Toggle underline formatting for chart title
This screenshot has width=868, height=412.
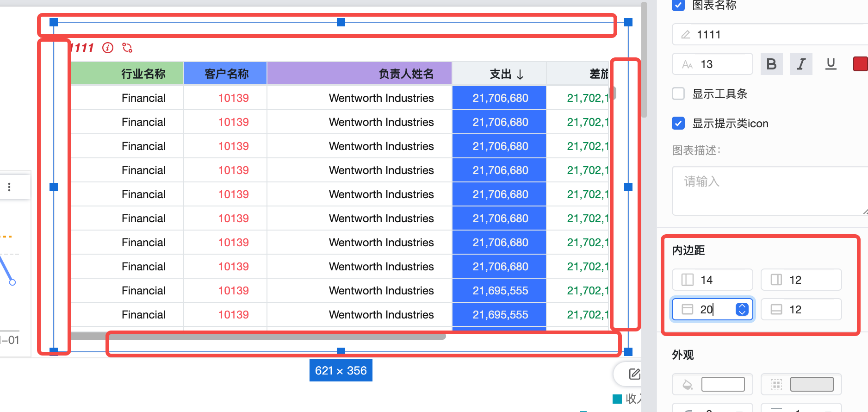[831, 64]
